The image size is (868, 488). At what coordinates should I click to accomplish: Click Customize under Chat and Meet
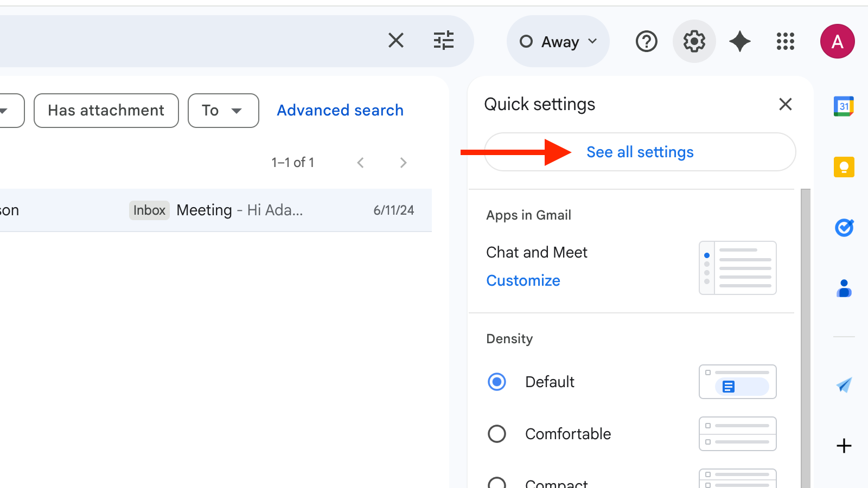(x=523, y=280)
